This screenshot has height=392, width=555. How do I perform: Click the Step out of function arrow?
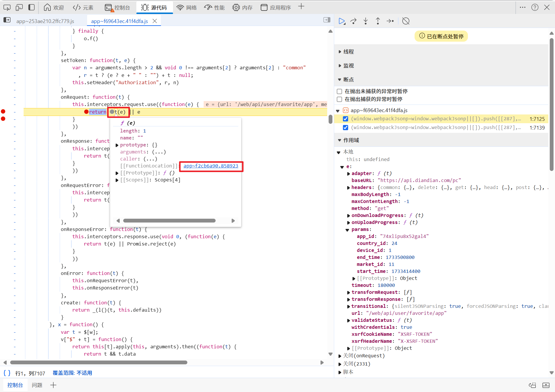tap(378, 21)
